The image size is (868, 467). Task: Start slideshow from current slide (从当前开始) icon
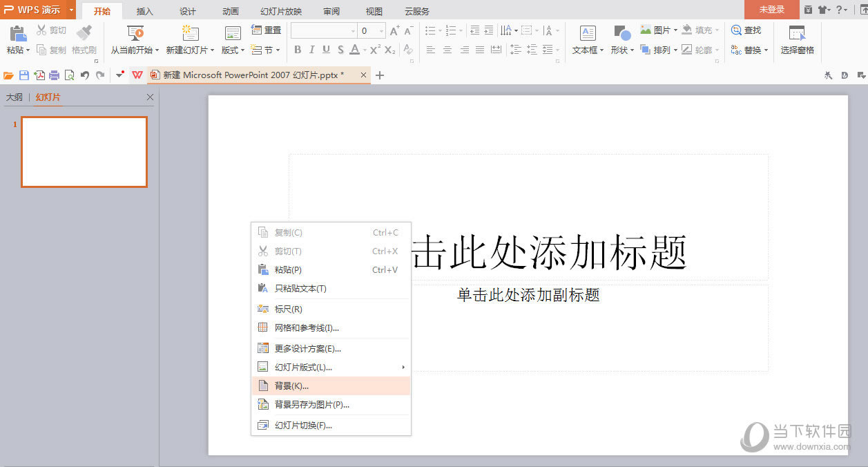[135, 34]
